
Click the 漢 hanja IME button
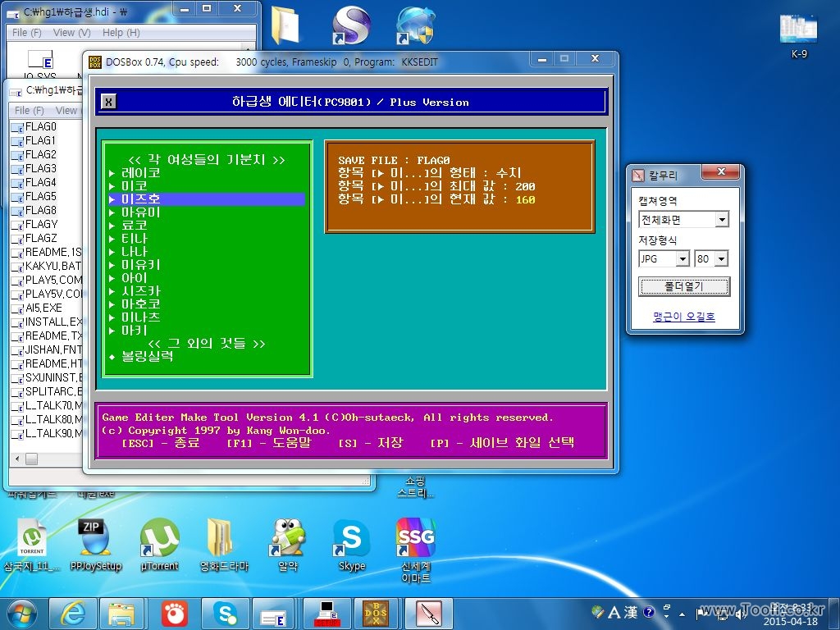click(631, 612)
